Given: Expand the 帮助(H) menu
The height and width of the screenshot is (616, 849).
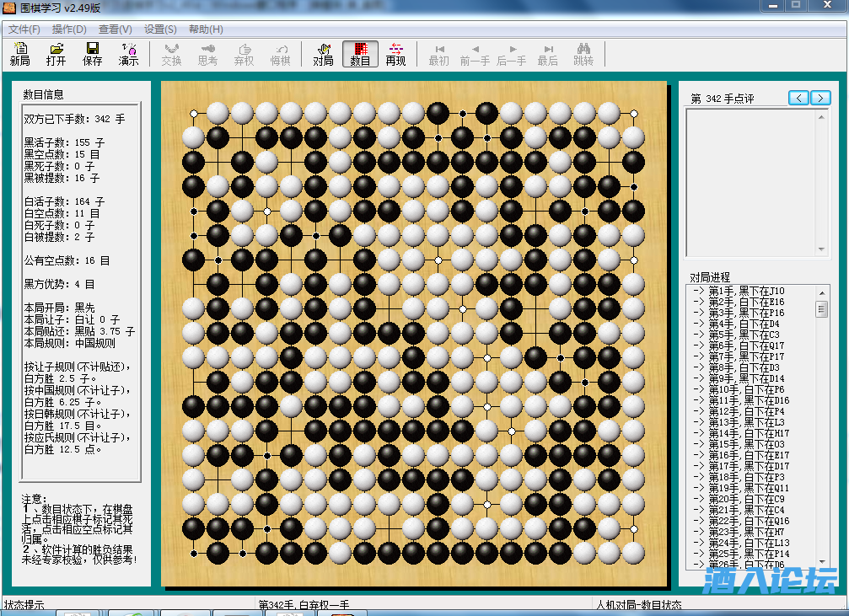Looking at the screenshot, I should coord(206,29).
